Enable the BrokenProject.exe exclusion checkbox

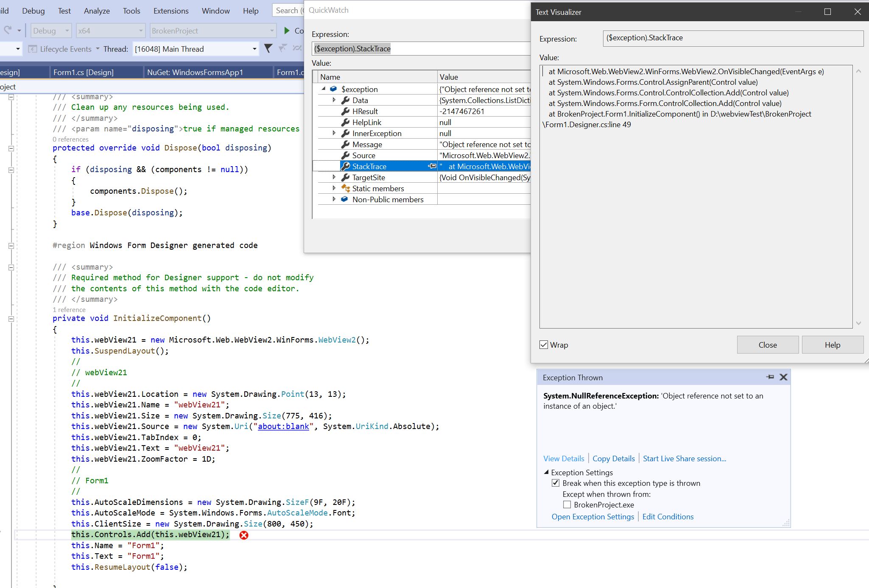[x=567, y=504]
